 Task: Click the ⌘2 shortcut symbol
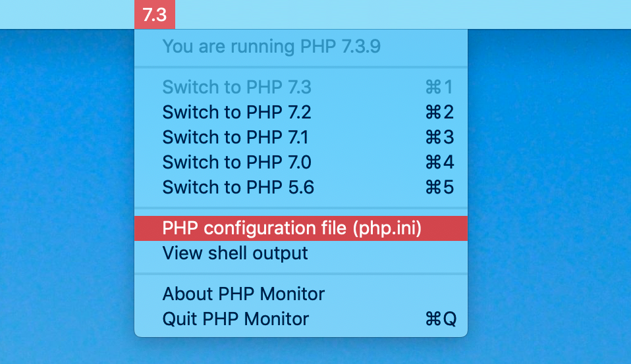pos(439,112)
